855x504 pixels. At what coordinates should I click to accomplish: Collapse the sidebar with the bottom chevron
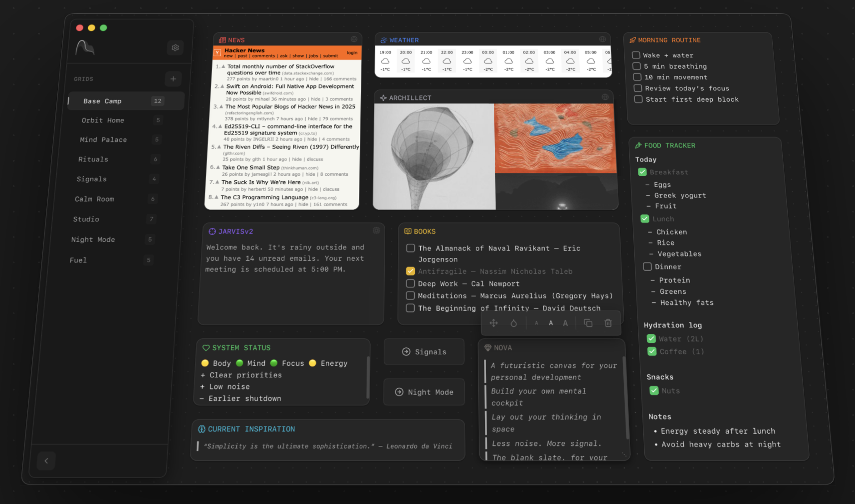(x=46, y=460)
